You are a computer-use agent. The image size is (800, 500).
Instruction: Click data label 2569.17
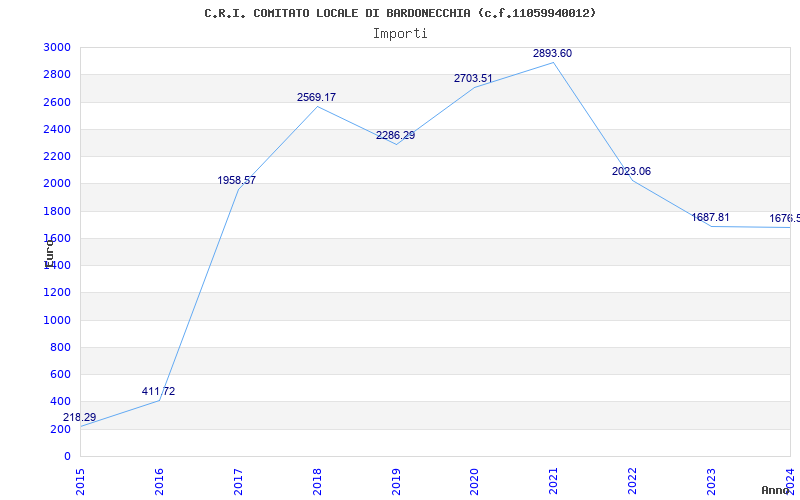(x=316, y=97)
